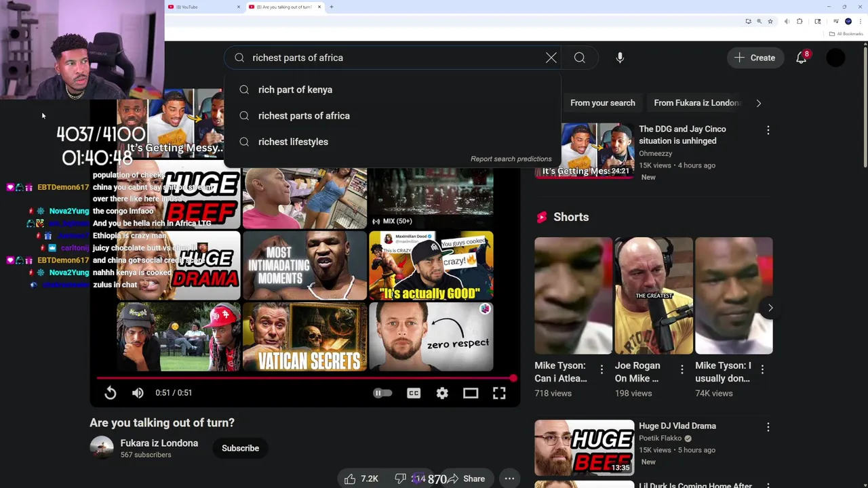This screenshot has width=868, height=488.
Task: Open the Fukara iz Londona channel name
Action: click(x=159, y=443)
